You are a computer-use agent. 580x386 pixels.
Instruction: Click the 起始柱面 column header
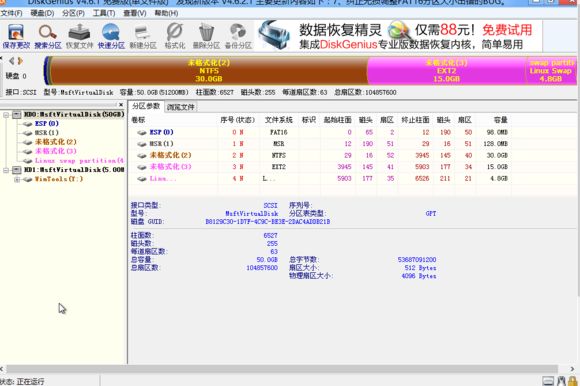point(337,120)
